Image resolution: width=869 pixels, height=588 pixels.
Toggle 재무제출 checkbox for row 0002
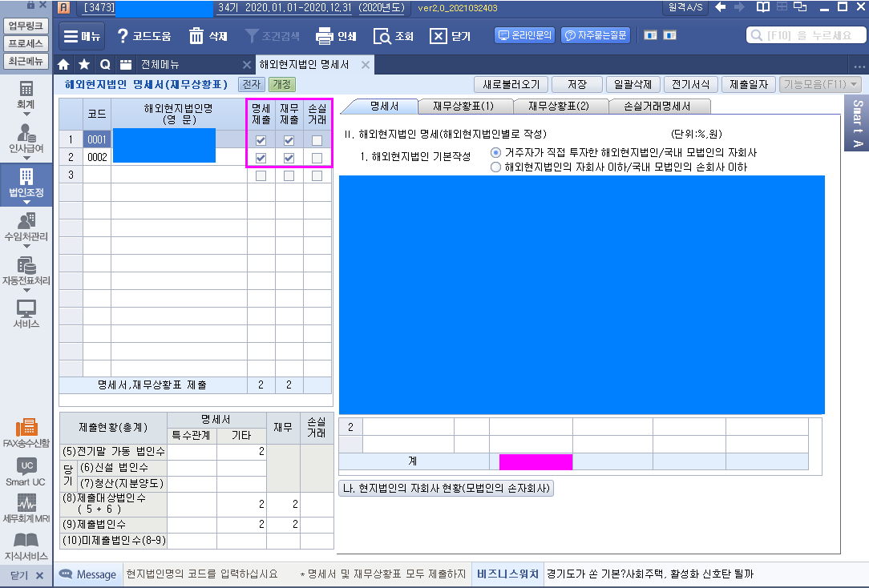[289, 159]
